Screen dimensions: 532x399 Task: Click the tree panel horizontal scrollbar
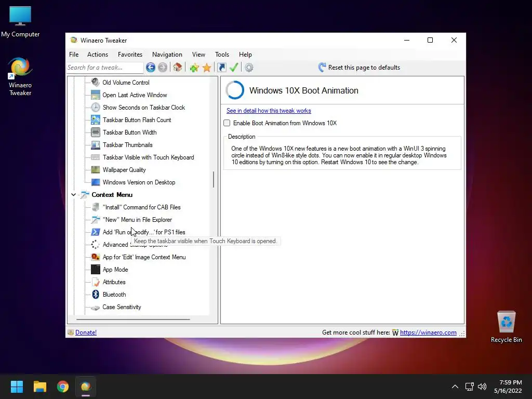tap(133, 320)
